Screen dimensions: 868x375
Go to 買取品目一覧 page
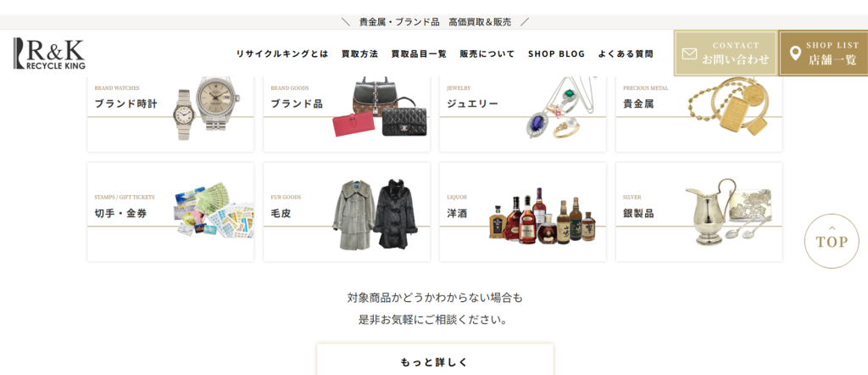(x=419, y=53)
